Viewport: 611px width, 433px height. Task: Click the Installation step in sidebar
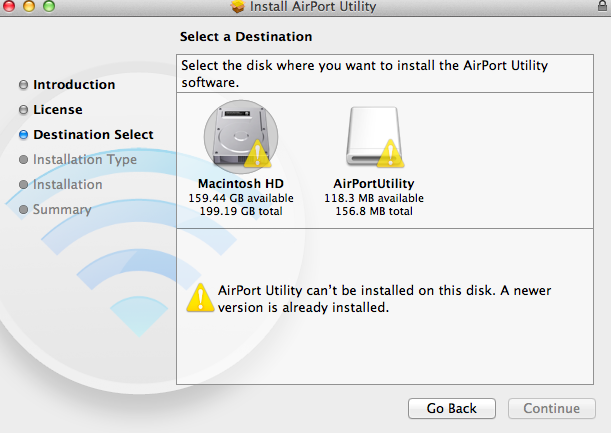(x=68, y=185)
